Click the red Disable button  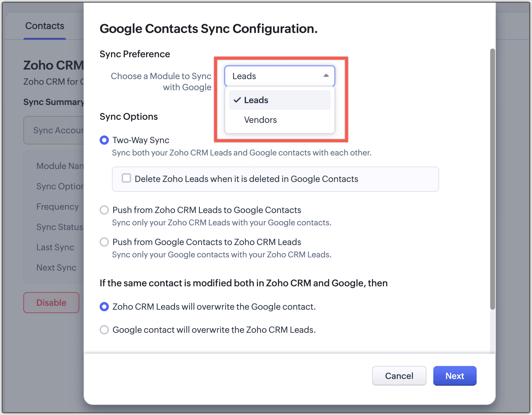51,303
